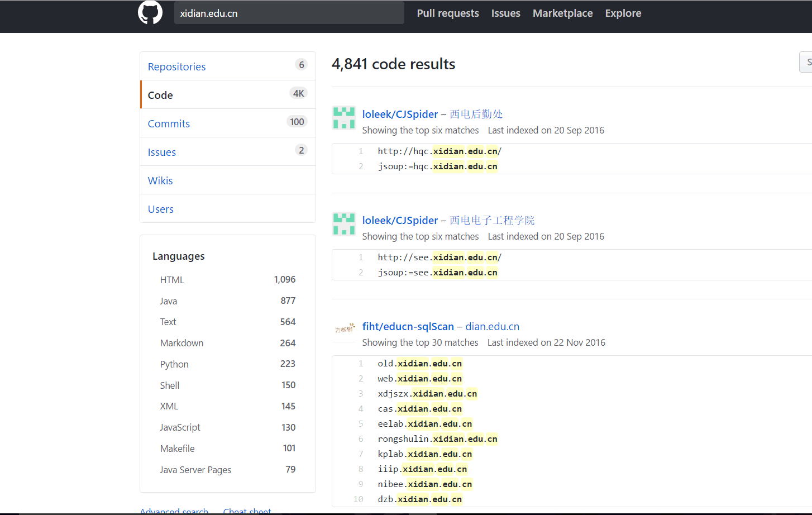Go to Marketplace in the top navigation

click(x=563, y=13)
